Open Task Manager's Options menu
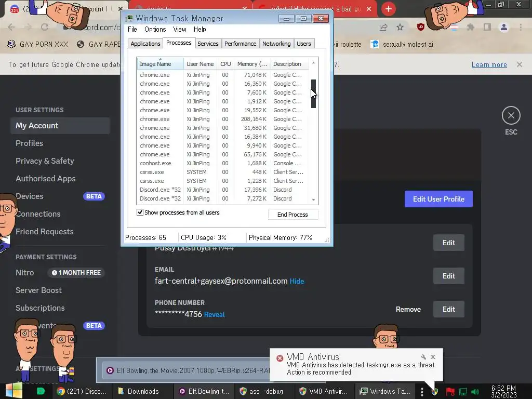 pos(155,30)
